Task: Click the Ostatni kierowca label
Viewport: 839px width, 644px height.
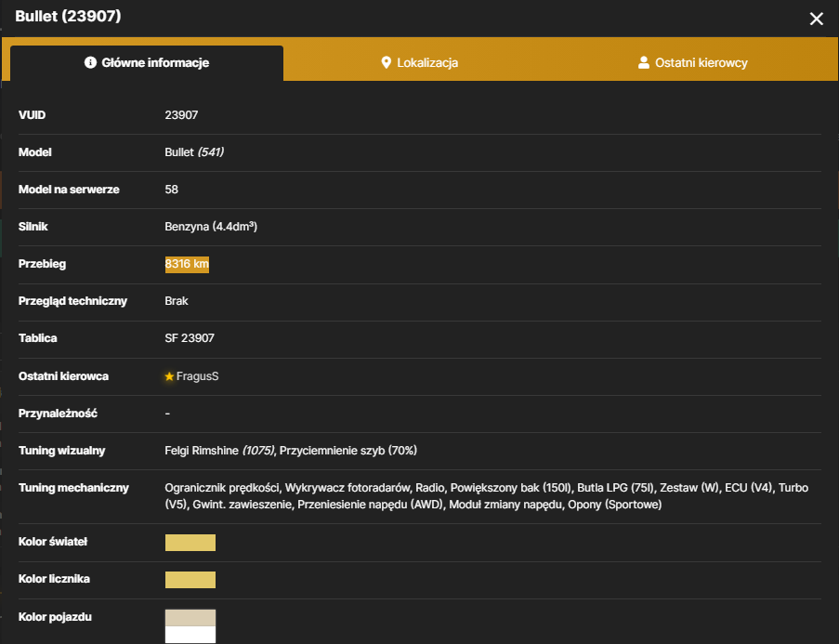Action: pos(64,376)
